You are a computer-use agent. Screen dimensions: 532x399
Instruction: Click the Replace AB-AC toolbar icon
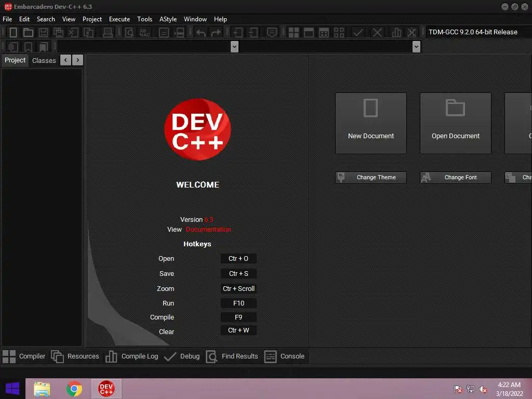[x=144, y=33]
